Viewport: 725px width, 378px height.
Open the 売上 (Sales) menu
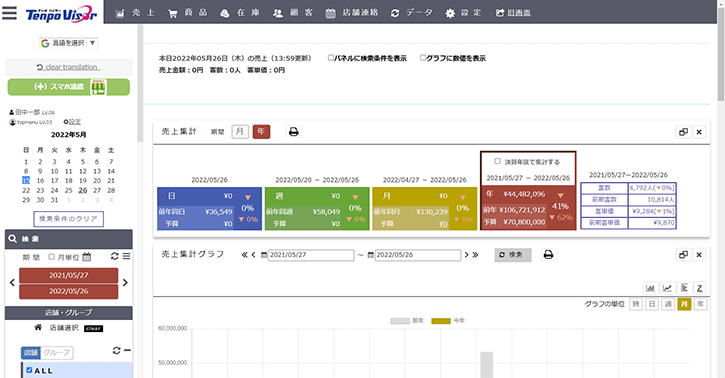click(135, 13)
